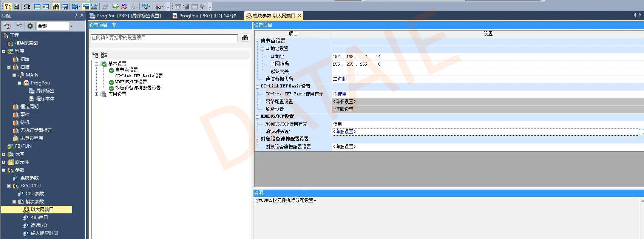Collapse the 基本设置 tree node
The width and height of the screenshot is (644, 239).
pos(97,64)
